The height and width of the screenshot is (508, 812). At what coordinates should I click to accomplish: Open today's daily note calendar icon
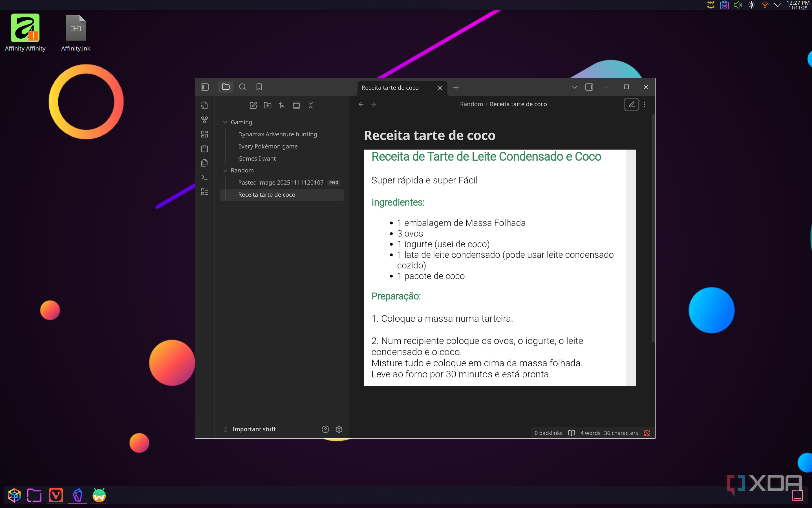(x=204, y=148)
